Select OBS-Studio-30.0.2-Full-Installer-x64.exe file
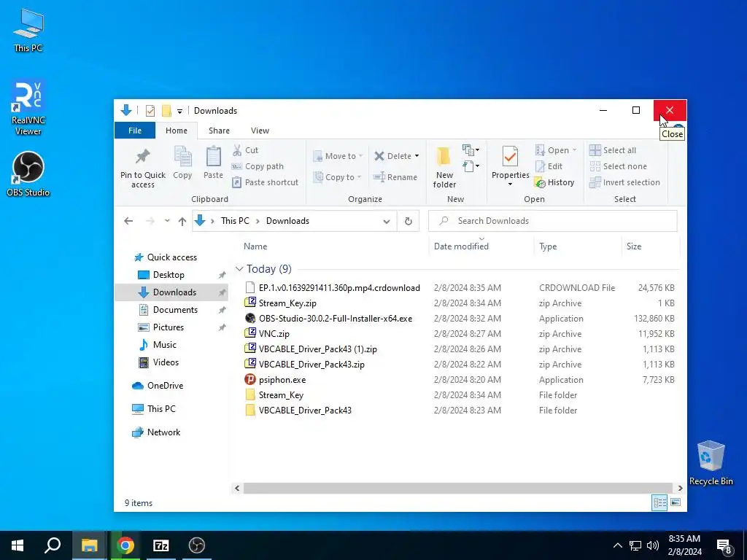This screenshot has height=560, width=747. [336, 319]
